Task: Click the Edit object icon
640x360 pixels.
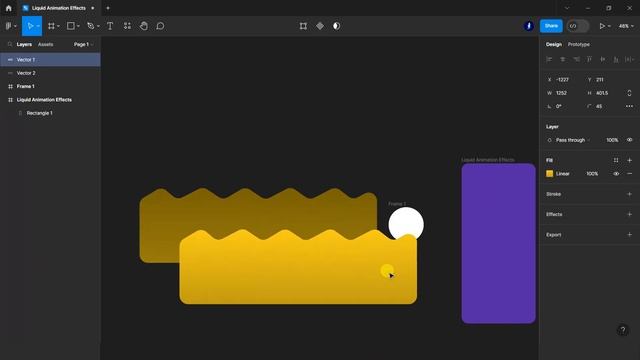Action: [303, 26]
